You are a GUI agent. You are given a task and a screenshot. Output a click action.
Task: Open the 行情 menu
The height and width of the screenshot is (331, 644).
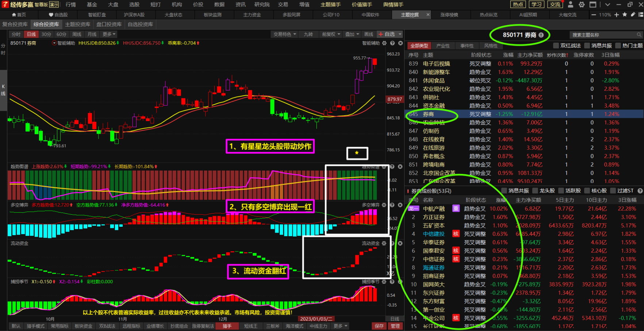71,4
